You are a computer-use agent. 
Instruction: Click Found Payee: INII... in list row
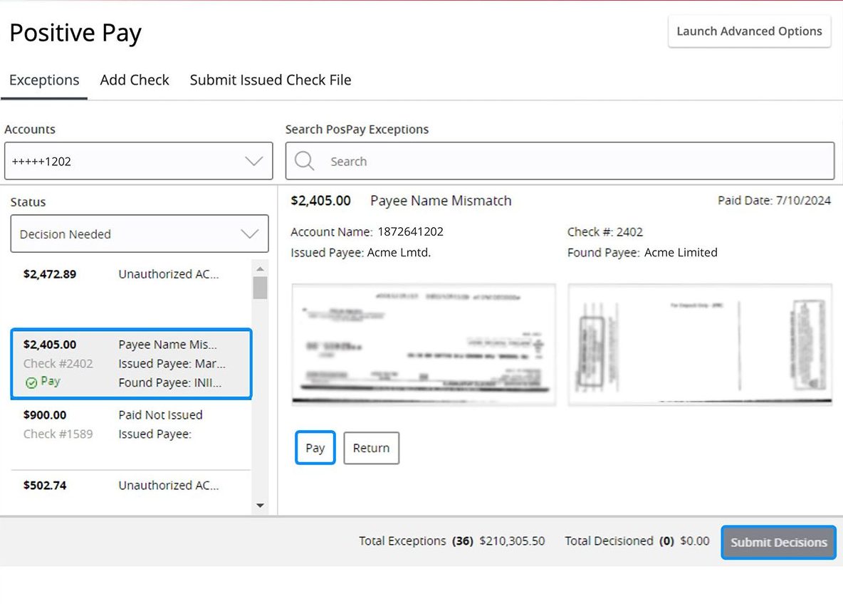(x=170, y=382)
